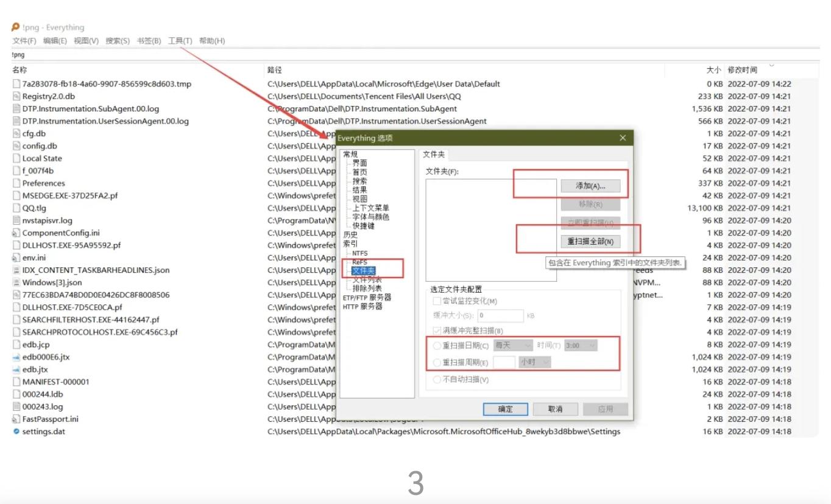The height and width of the screenshot is (504, 831).
Task: Click the 13,100 KB size value
Action: click(705, 208)
